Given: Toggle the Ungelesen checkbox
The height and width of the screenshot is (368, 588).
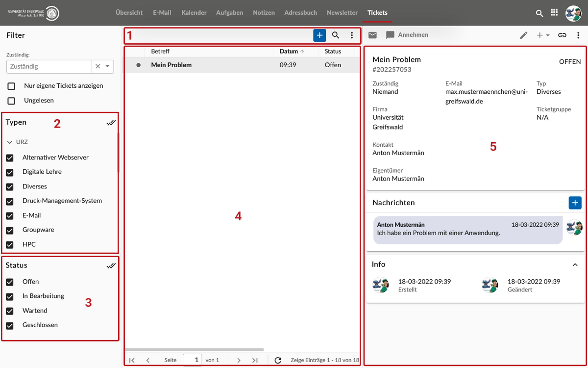Looking at the screenshot, I should [x=11, y=101].
